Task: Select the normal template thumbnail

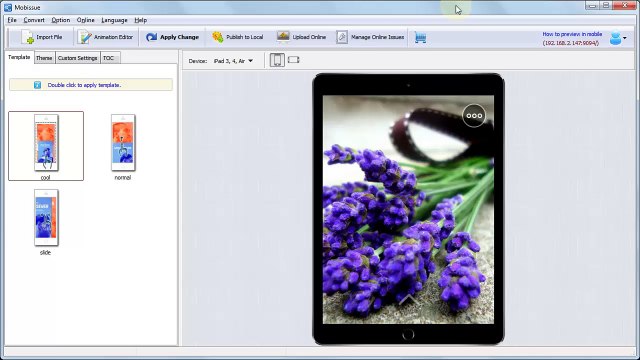Action: pyautogui.click(x=123, y=143)
